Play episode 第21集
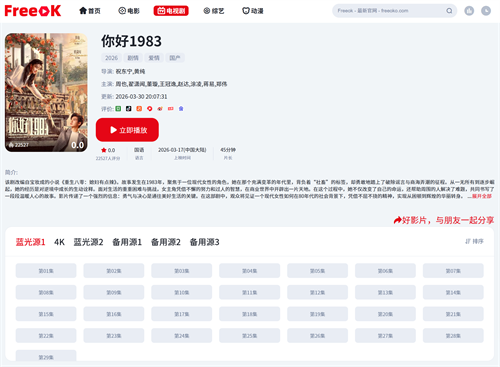Viewport: 500px width, 367px height. [x=453, y=314]
